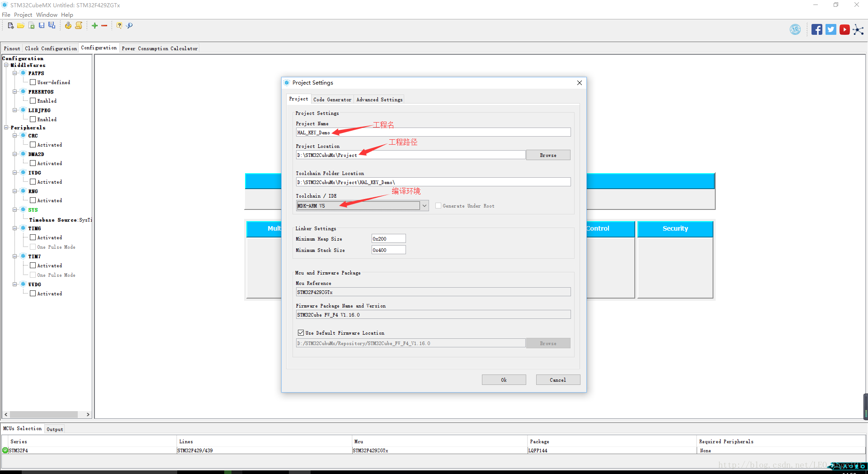Click Browse next to Project Location
Image resolution: width=868 pixels, height=474 pixels.
(548, 155)
